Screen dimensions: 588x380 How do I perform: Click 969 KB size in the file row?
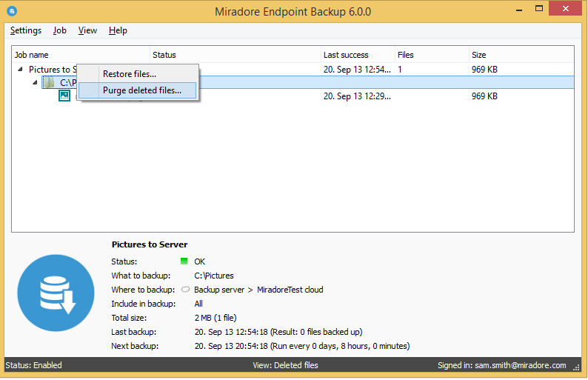484,96
